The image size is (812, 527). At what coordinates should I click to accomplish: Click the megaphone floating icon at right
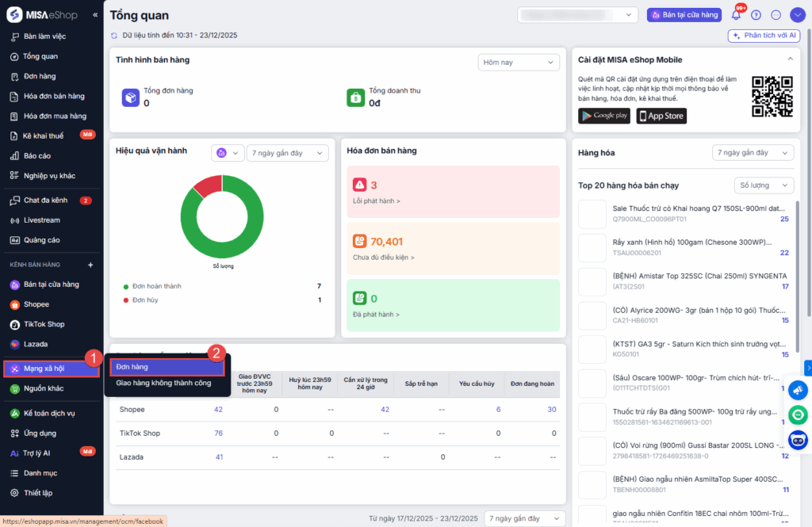(x=798, y=391)
